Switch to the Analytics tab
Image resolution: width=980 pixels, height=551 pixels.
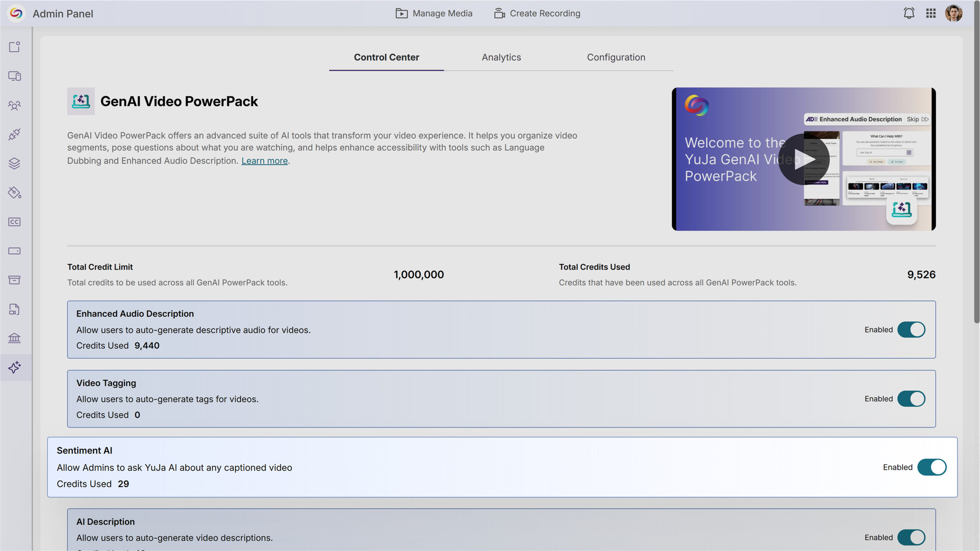[501, 57]
